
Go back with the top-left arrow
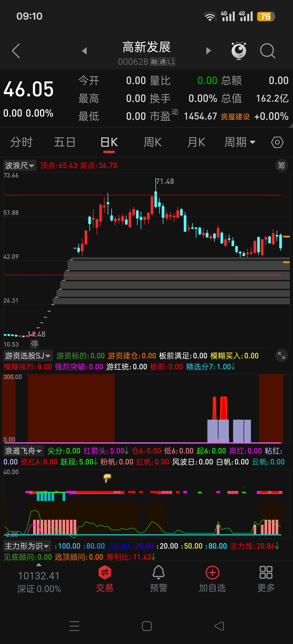click(x=16, y=51)
